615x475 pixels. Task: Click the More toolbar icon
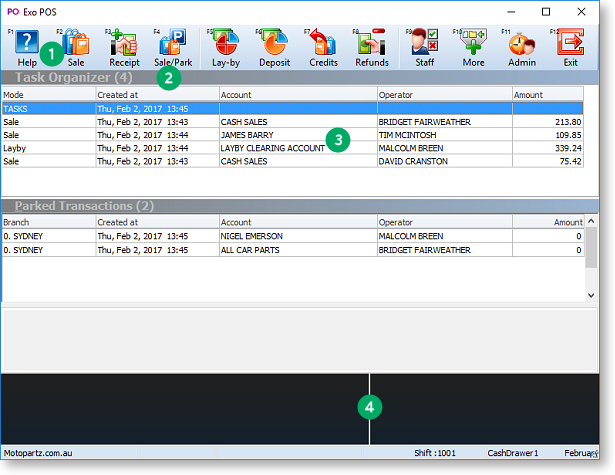[x=473, y=46]
